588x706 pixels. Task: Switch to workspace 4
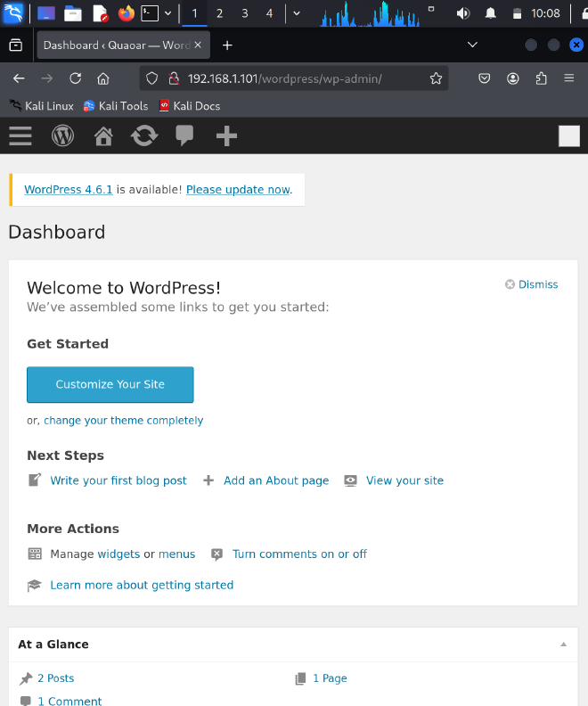269,13
